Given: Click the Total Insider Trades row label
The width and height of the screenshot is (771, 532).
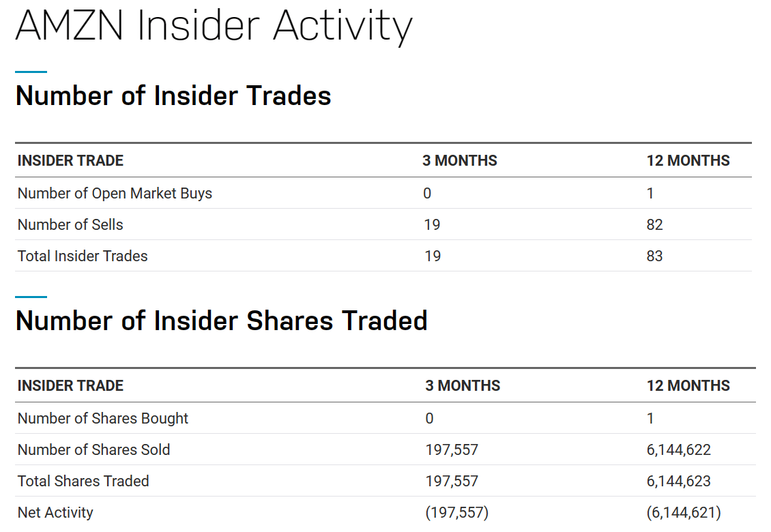Looking at the screenshot, I should (x=83, y=256).
